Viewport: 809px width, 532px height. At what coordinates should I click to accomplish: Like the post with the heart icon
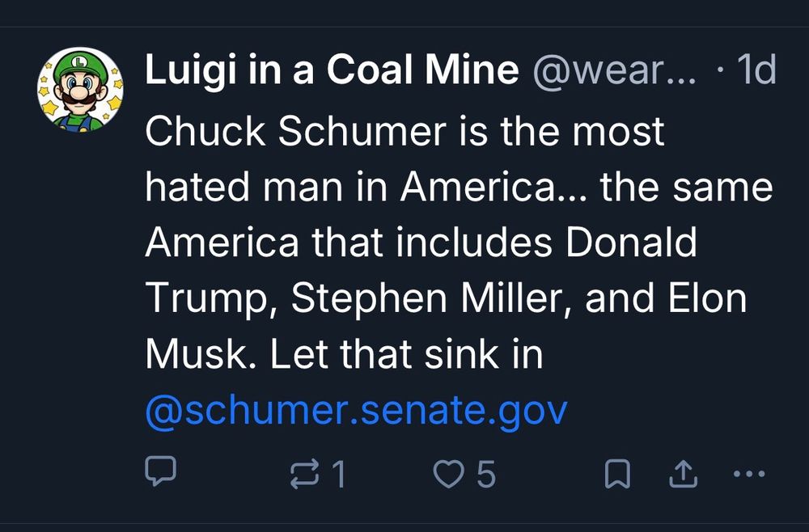tap(448, 474)
